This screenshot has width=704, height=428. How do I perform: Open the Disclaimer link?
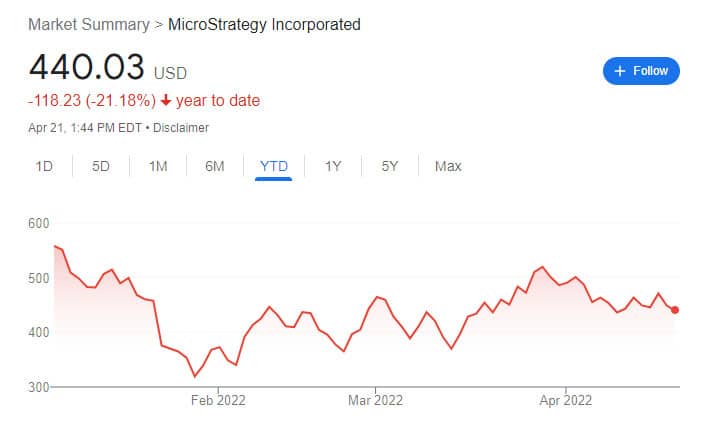[x=181, y=128]
